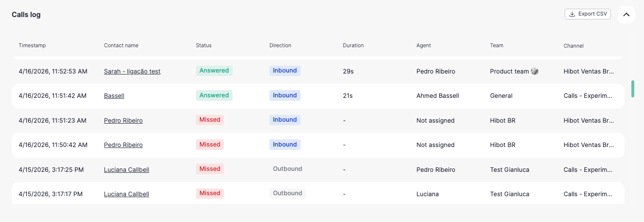Open Pedro Ribeiro contact at 11:50:42 AM

[124, 145]
